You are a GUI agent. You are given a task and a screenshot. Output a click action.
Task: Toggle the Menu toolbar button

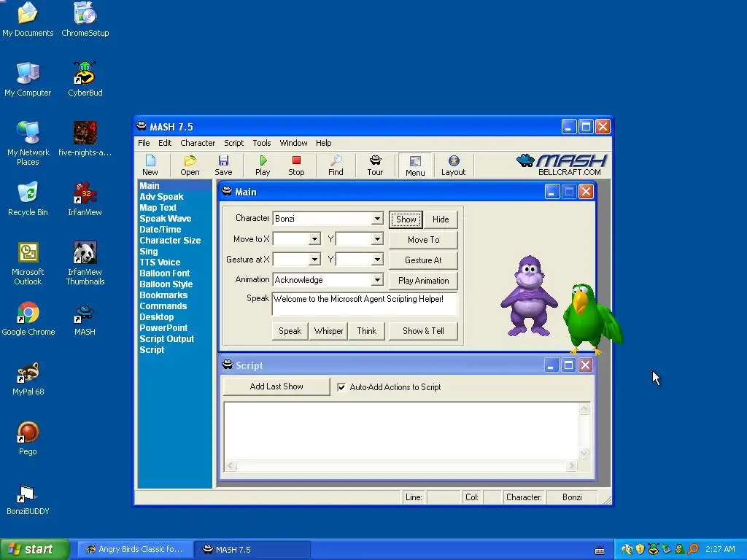[x=415, y=166]
